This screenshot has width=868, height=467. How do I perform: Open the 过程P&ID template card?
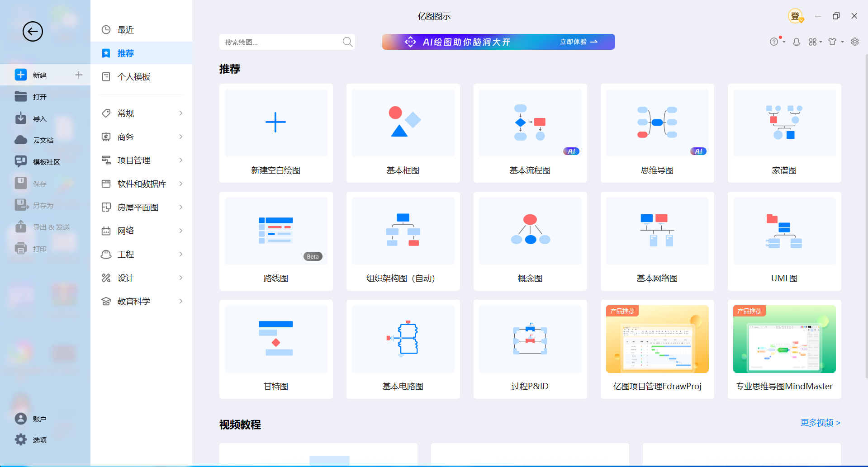coord(530,349)
